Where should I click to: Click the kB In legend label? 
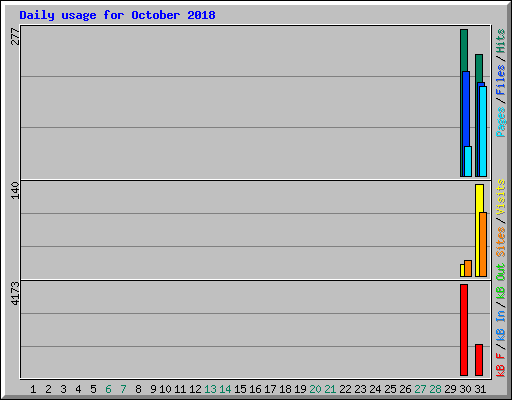501,325
